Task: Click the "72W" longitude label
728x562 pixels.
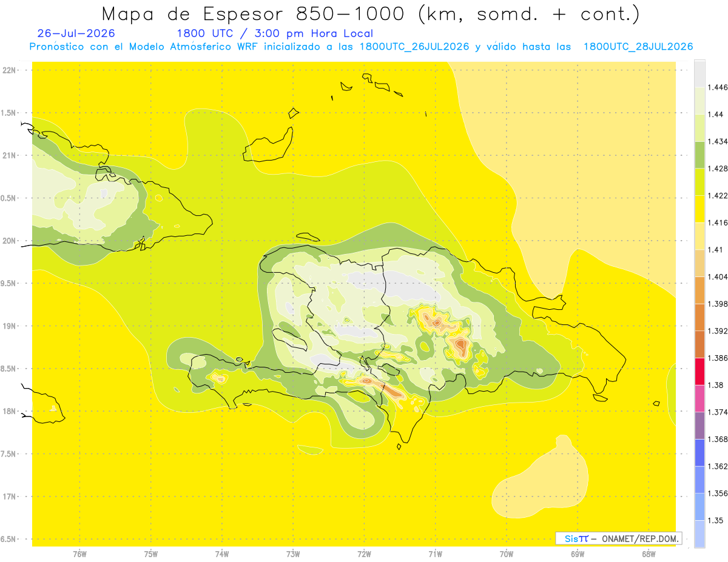Action: 364,554
